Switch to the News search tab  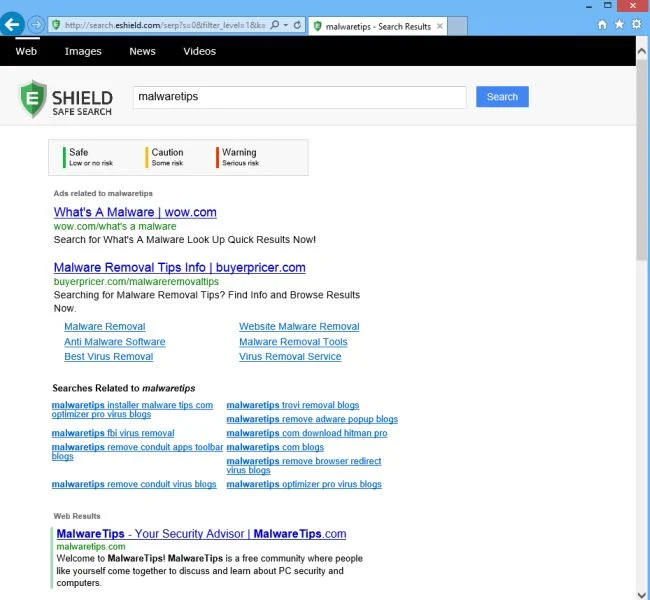[142, 51]
